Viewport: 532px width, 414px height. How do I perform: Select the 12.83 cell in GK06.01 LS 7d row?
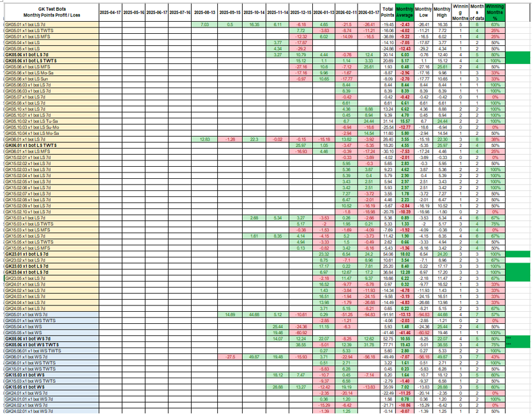(x=205, y=139)
